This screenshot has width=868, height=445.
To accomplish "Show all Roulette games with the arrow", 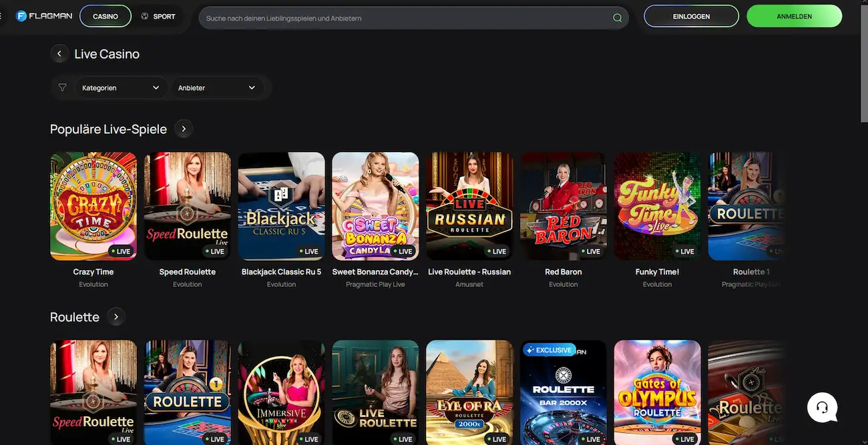I will coord(116,317).
